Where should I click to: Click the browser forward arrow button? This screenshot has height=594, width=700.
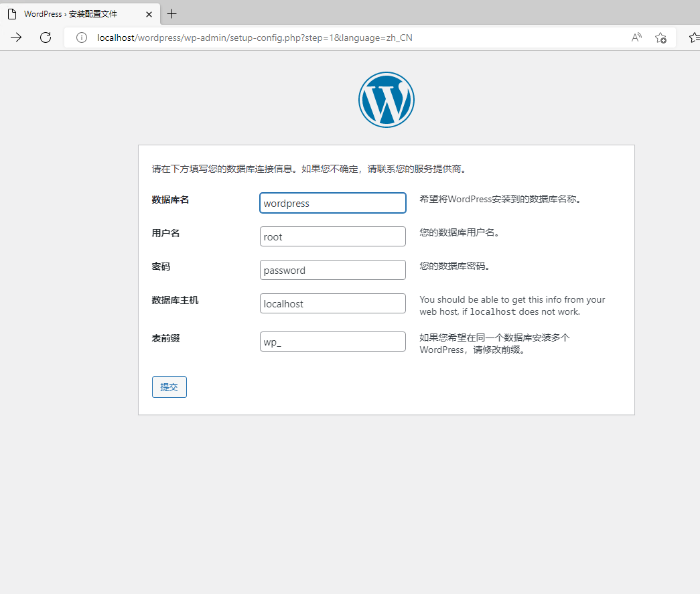click(x=16, y=38)
